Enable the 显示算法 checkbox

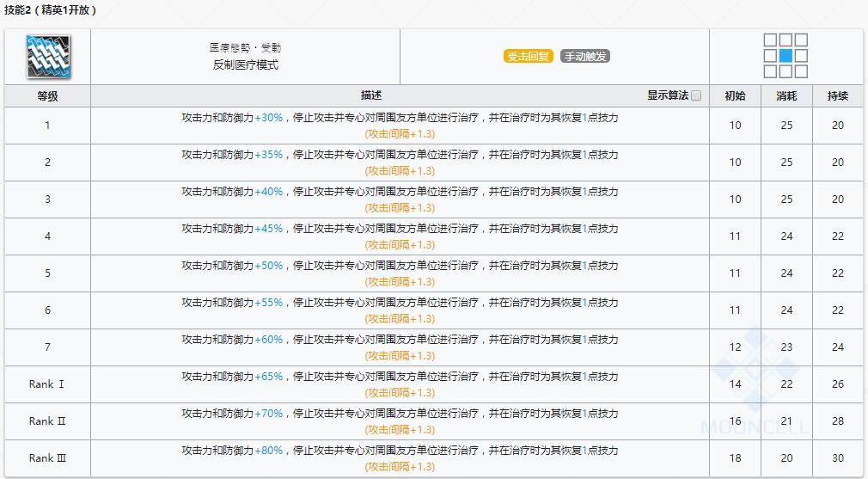pos(696,95)
